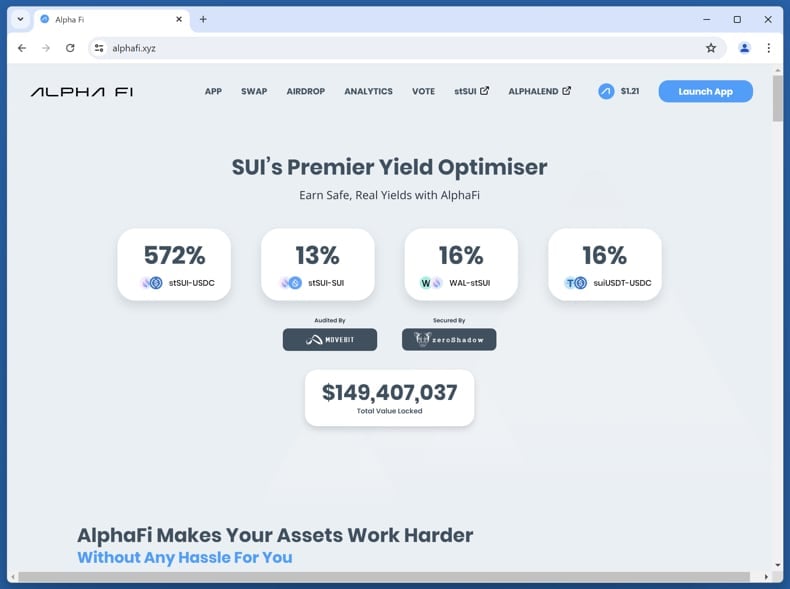The image size is (790, 589).
Task: Open the ANALYTICS menu item
Action: tap(368, 91)
